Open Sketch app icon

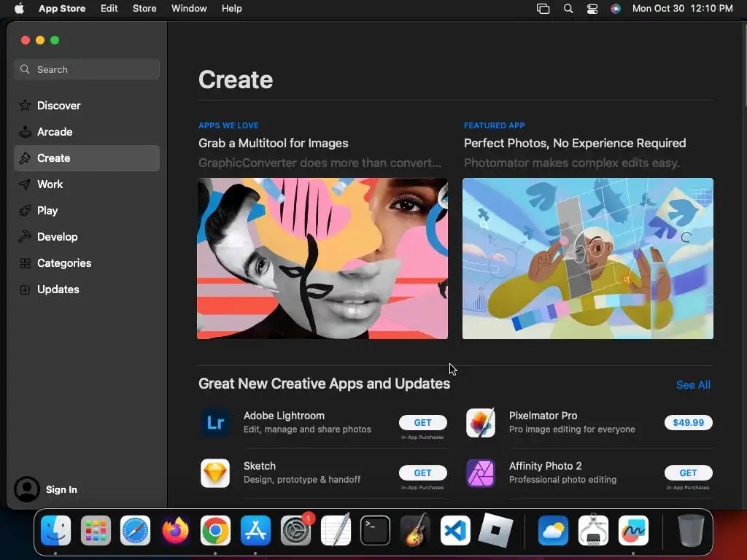(x=215, y=472)
